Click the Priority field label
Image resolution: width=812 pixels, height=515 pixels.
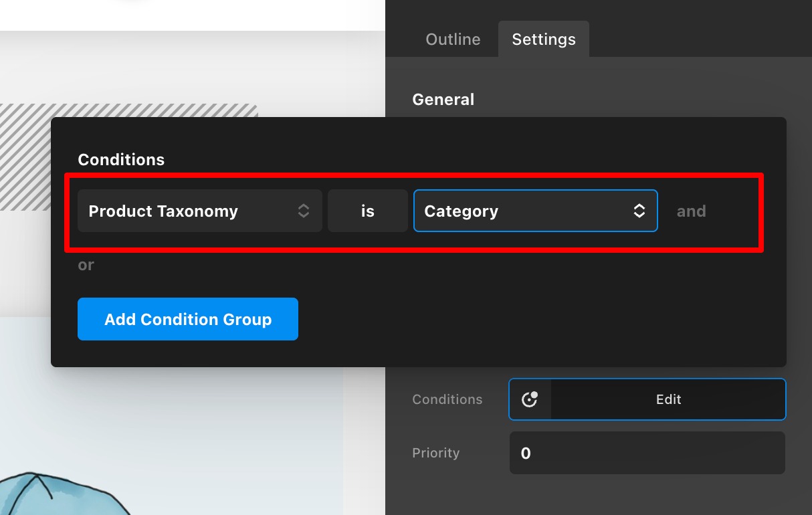pos(435,453)
